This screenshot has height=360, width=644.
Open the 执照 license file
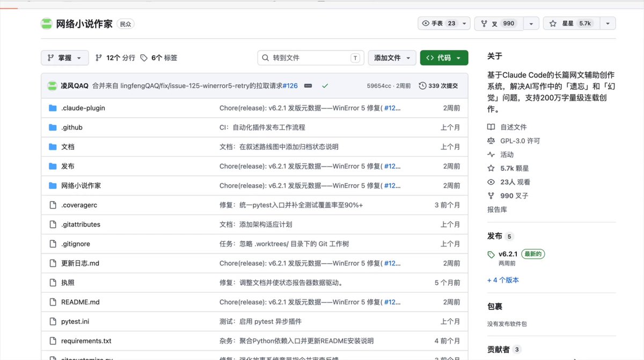point(68,283)
